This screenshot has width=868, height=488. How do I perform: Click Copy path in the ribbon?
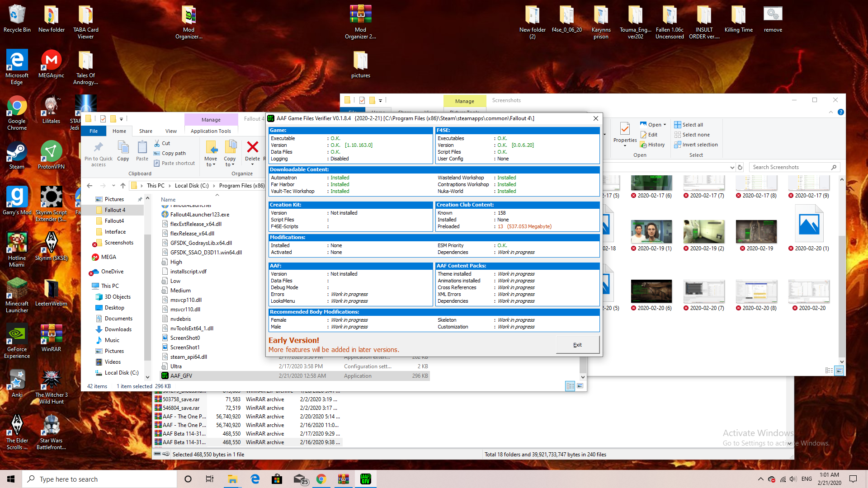[x=170, y=153]
